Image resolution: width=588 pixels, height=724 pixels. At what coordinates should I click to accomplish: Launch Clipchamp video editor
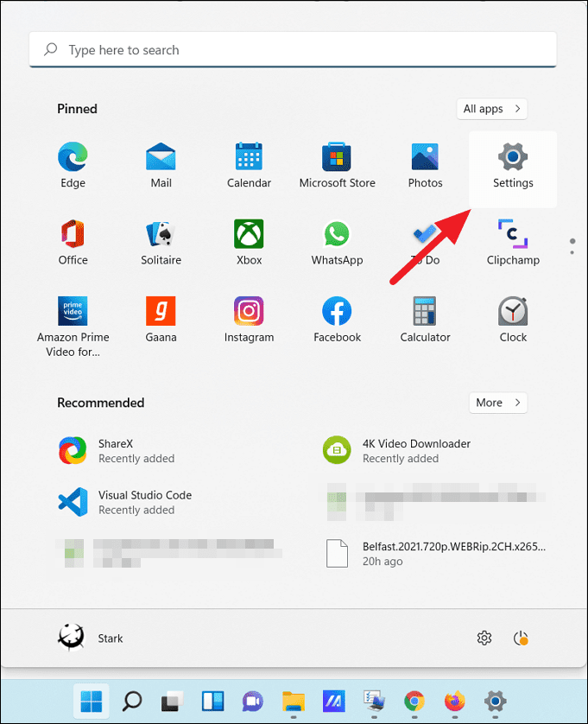(513, 243)
